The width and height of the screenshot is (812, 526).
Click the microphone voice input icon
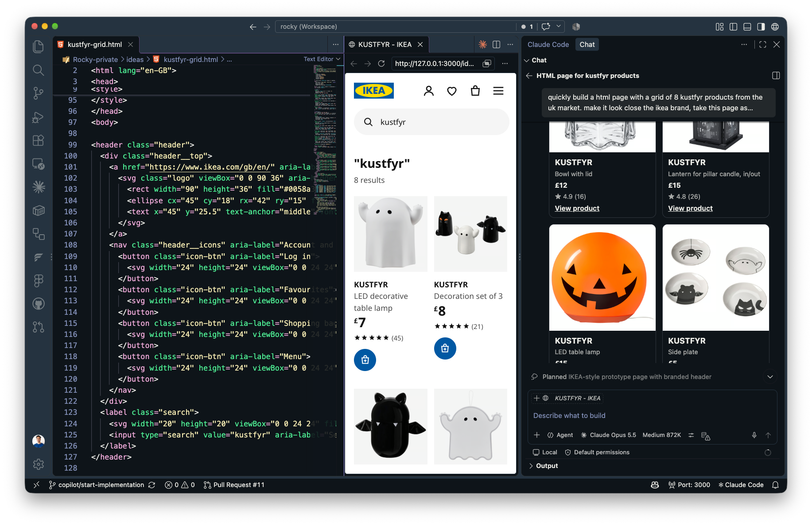754,435
